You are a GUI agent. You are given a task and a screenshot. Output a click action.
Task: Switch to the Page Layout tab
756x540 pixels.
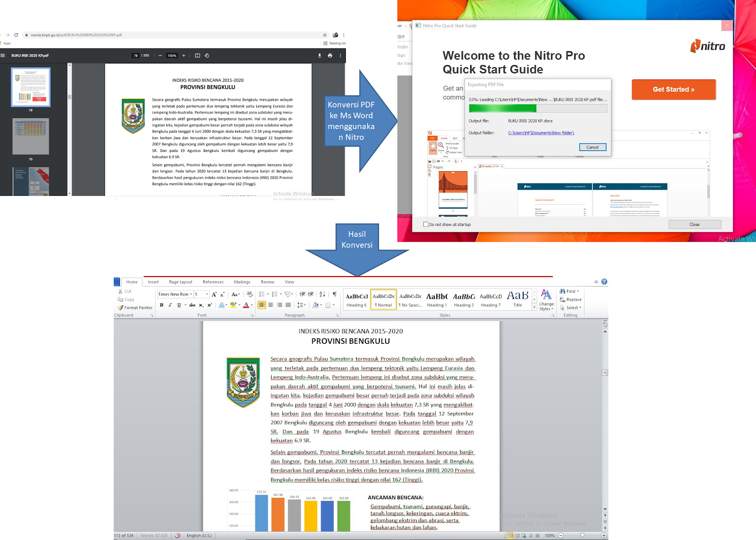coord(180,282)
